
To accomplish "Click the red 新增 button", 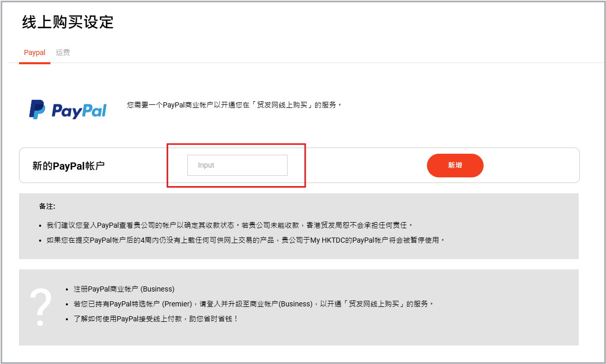I will pyautogui.click(x=455, y=166).
